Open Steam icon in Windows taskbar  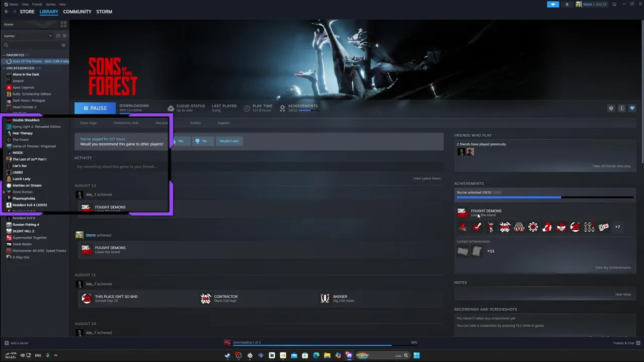tap(227, 355)
